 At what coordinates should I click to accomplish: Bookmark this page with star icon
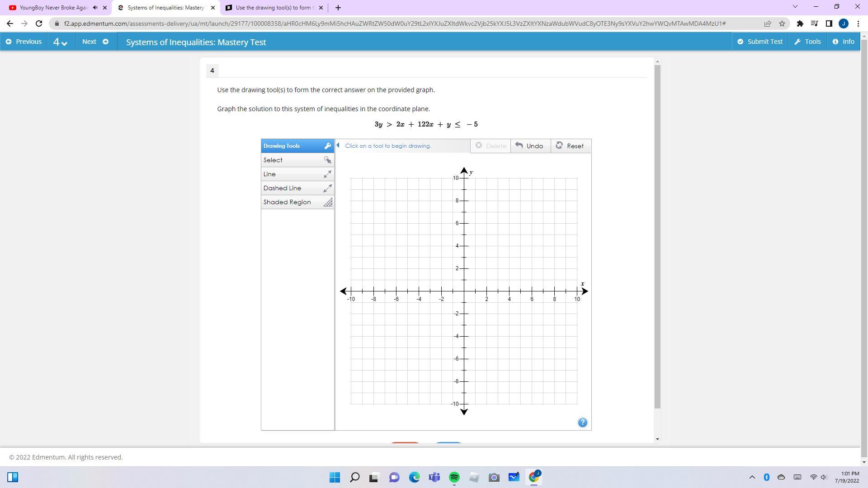[x=782, y=23]
